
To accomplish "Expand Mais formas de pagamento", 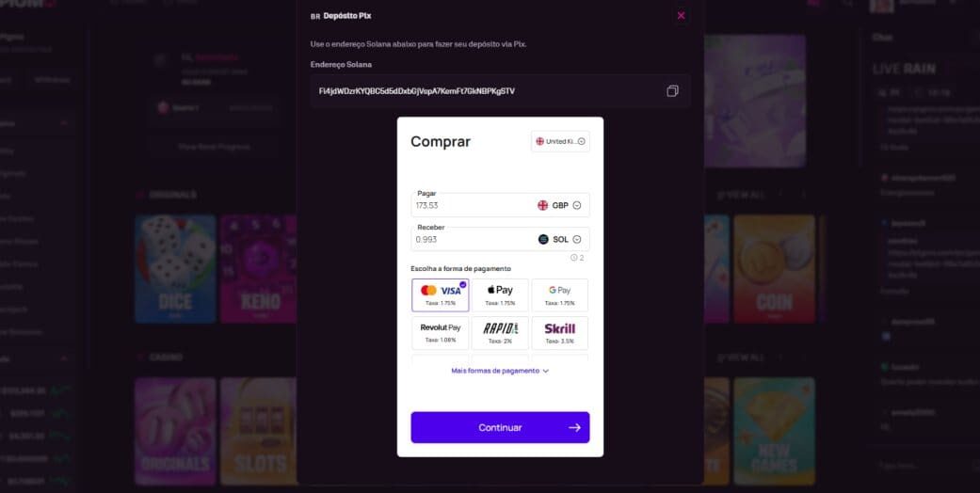I will (500, 371).
